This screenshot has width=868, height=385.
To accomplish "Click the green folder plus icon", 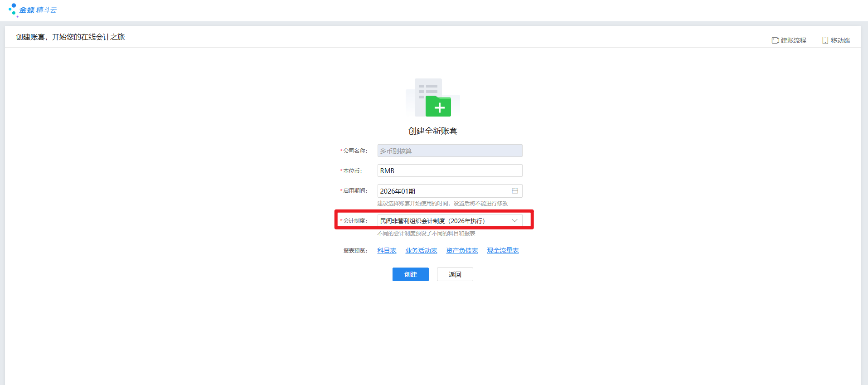I will pos(438,107).
